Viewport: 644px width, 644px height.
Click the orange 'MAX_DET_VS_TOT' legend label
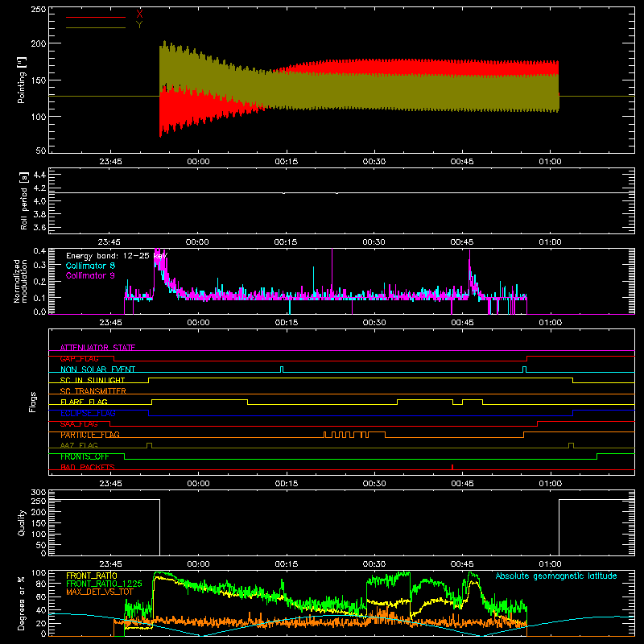coord(100,592)
